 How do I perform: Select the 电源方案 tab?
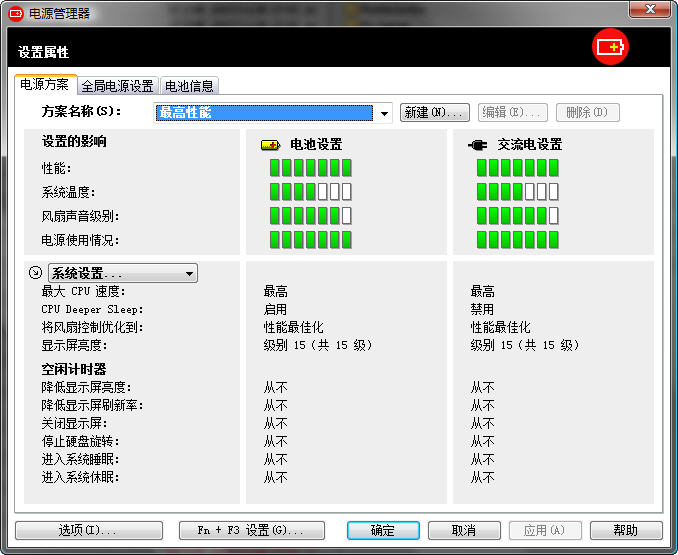tap(45, 85)
